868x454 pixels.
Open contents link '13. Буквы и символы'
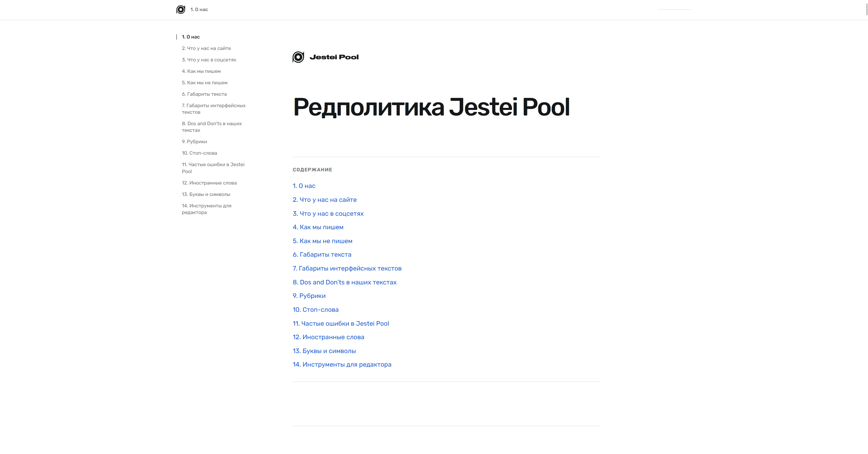[324, 351]
